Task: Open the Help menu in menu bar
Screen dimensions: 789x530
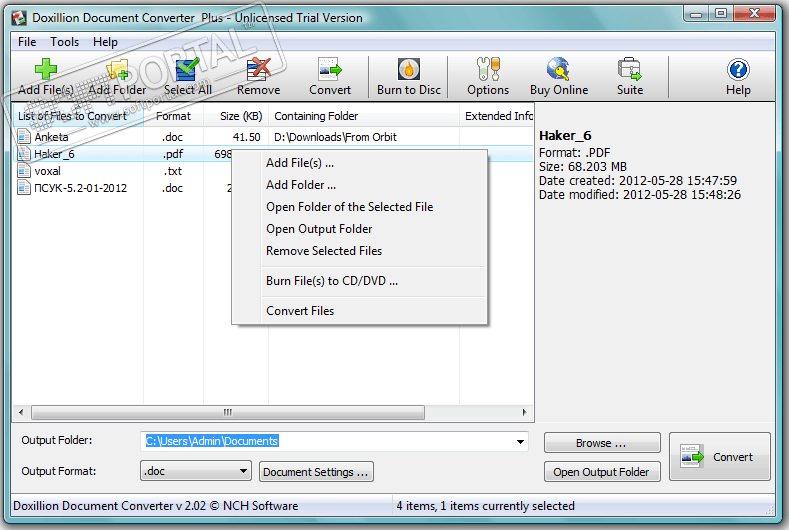Action: [x=105, y=42]
